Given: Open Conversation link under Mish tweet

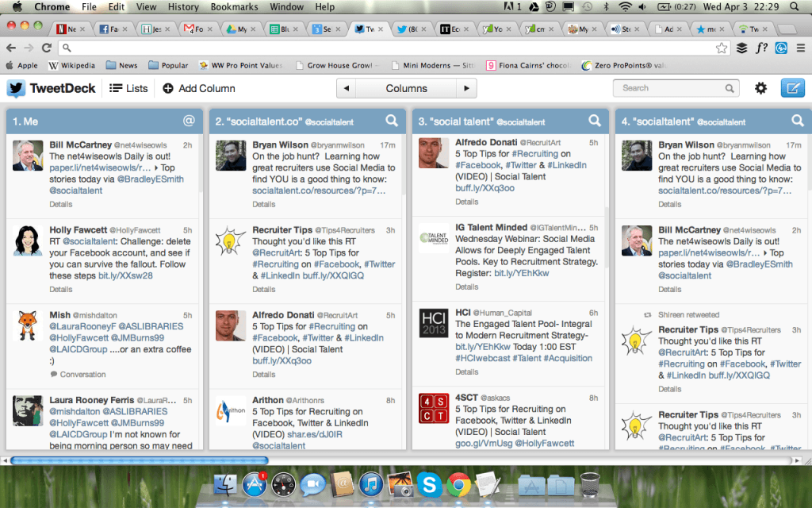Looking at the screenshot, I should tap(78, 375).
